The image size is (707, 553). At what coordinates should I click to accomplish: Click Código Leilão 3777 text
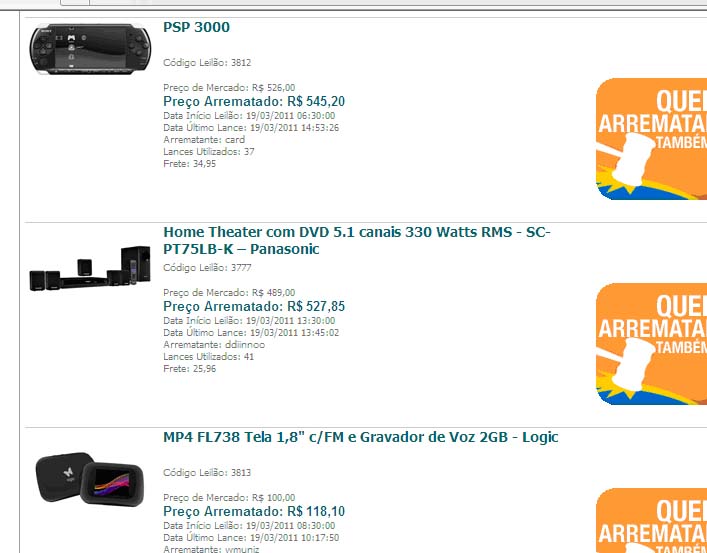pos(207,267)
